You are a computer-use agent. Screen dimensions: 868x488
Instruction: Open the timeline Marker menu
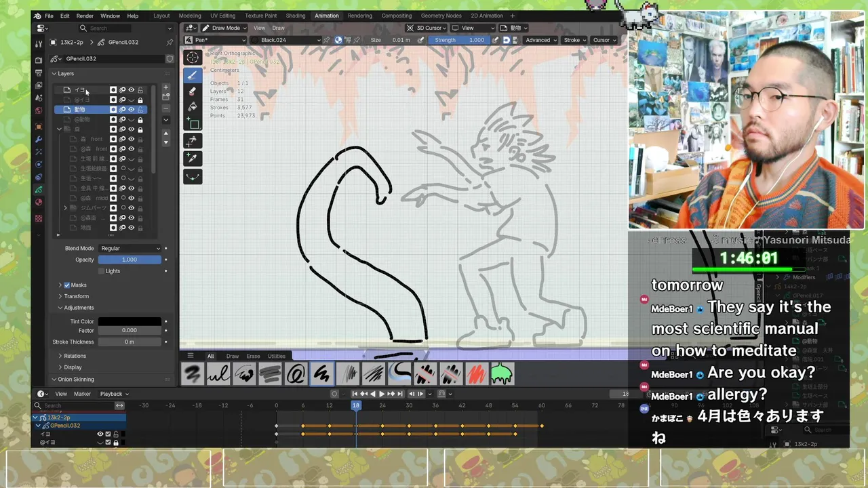[82, 394]
